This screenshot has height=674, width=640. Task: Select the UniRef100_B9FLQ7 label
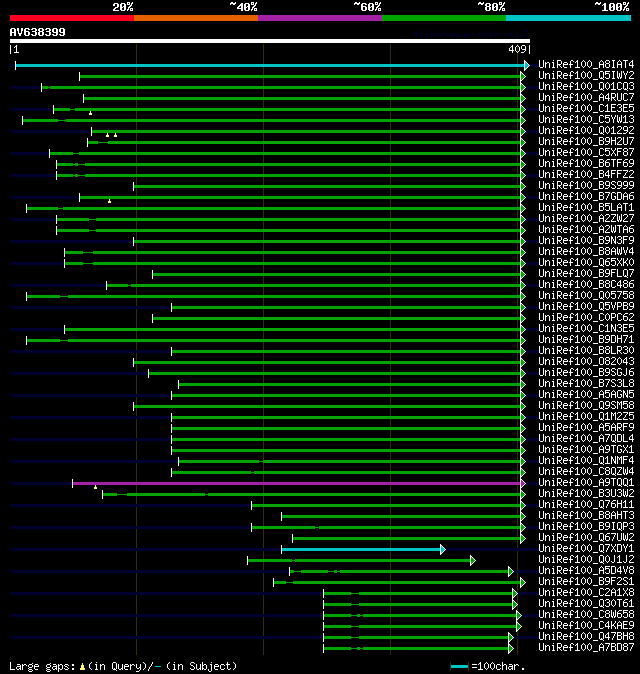tap(586, 273)
